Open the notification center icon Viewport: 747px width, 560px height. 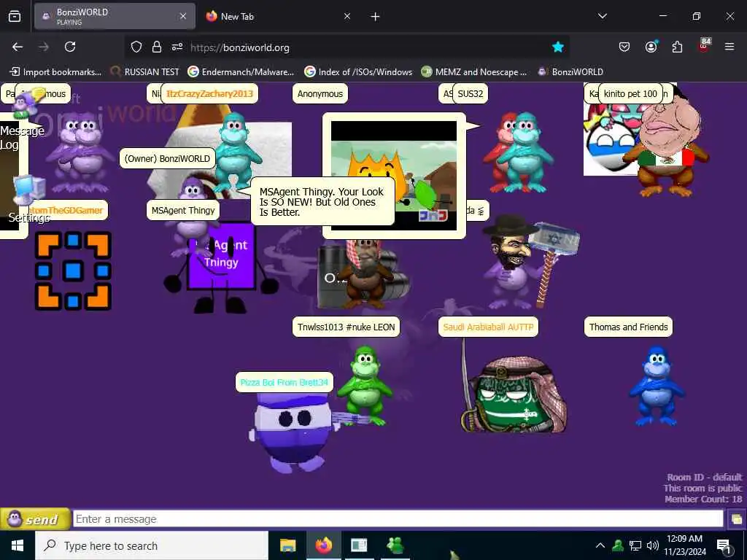point(724,546)
